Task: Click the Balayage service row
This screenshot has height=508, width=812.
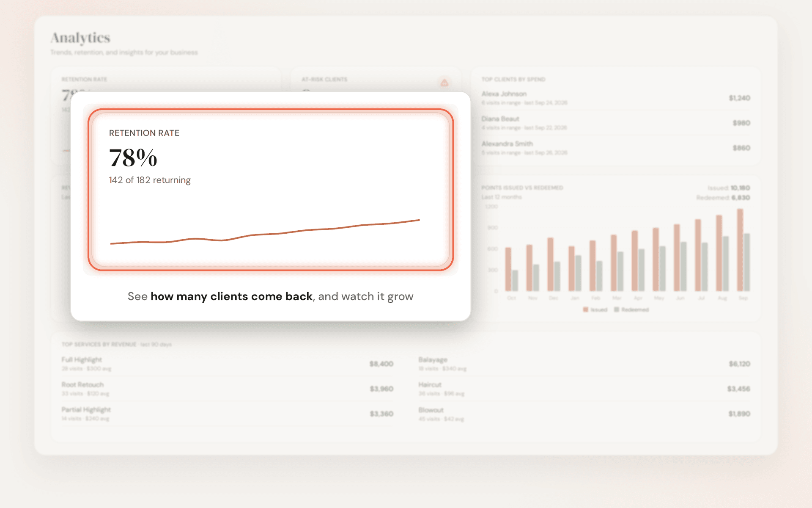Action: 584,364
